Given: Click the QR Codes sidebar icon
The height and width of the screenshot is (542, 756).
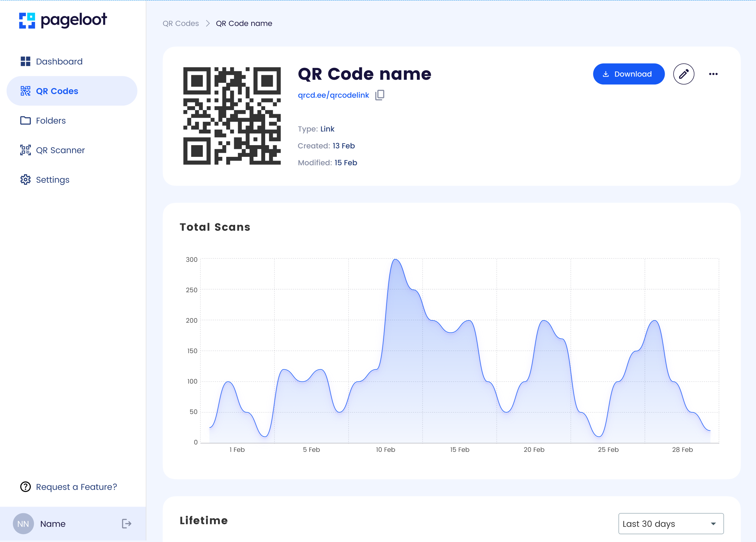Looking at the screenshot, I should [25, 91].
